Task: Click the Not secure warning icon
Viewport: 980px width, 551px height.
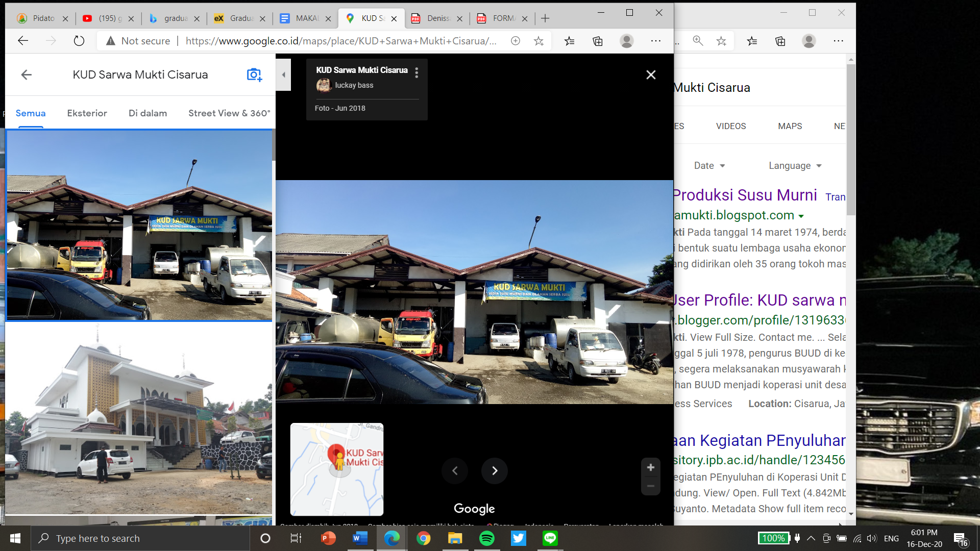Action: [x=111, y=41]
